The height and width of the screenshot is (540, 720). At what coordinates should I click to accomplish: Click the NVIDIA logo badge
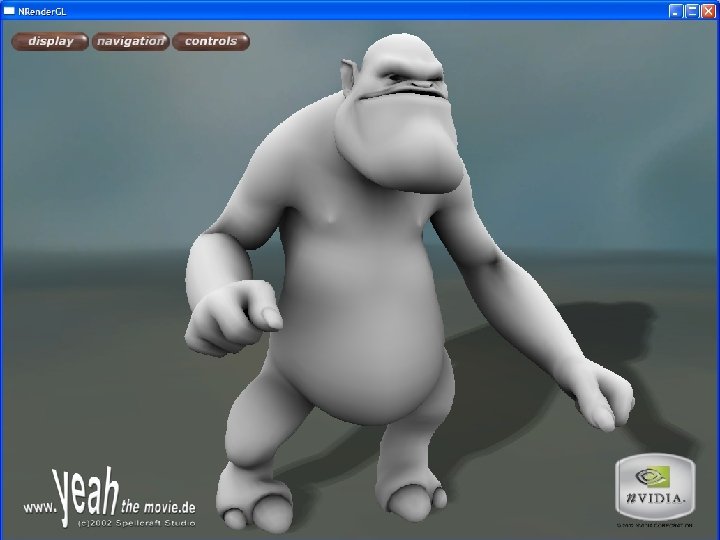coord(655,487)
